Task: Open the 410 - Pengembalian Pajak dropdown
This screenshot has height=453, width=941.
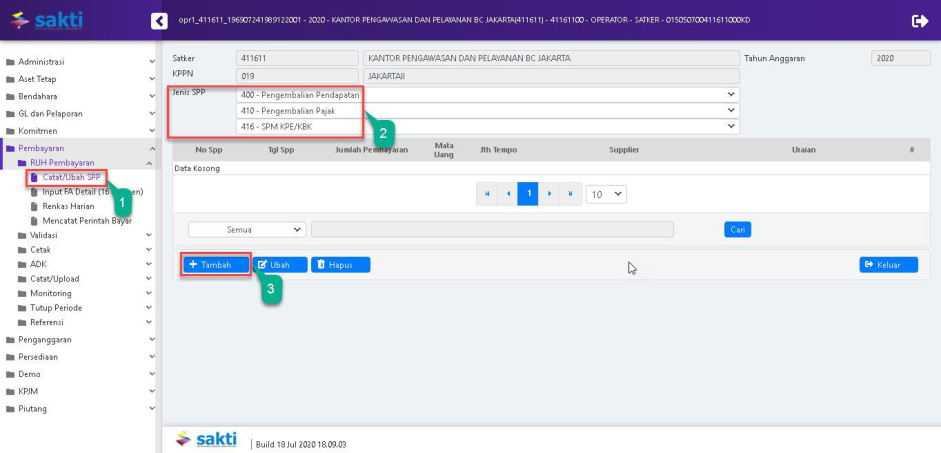Action: 487,110
